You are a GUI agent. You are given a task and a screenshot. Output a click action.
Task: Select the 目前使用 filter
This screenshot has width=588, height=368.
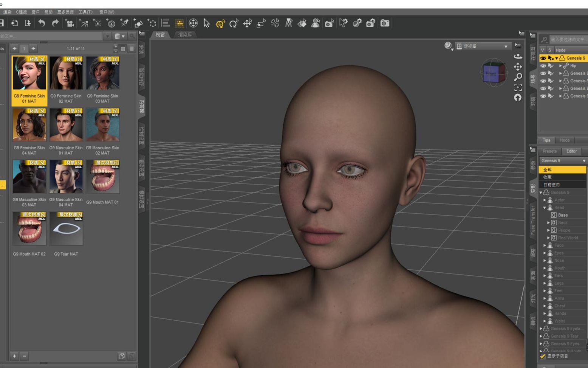tap(562, 185)
